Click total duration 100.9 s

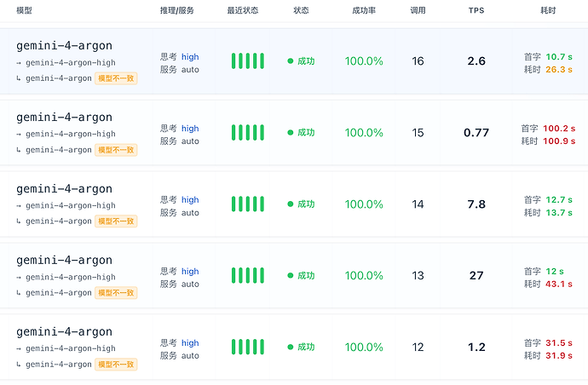[559, 141]
